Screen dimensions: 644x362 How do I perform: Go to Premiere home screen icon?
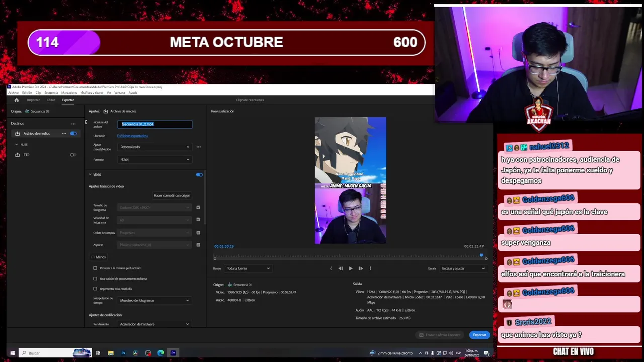[16, 100]
